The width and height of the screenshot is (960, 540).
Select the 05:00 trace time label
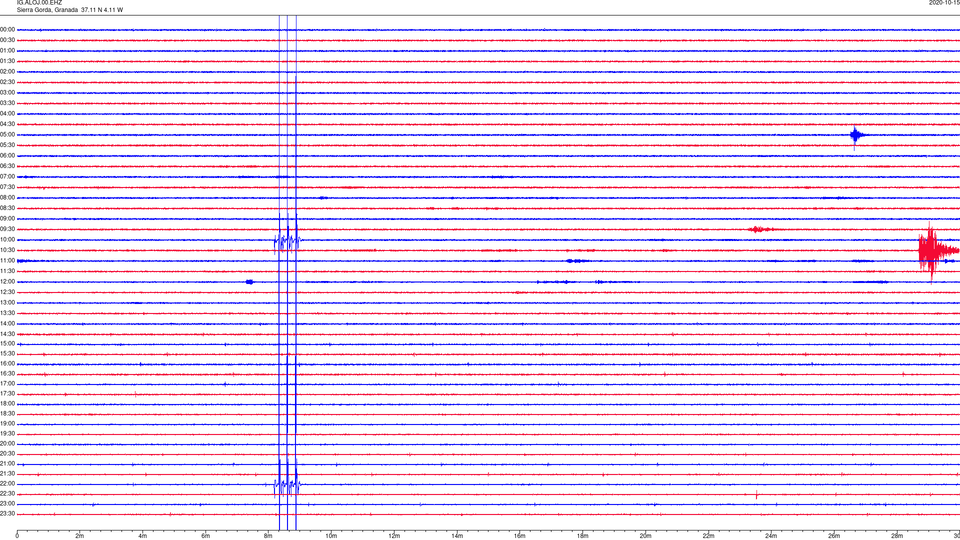coord(7,135)
